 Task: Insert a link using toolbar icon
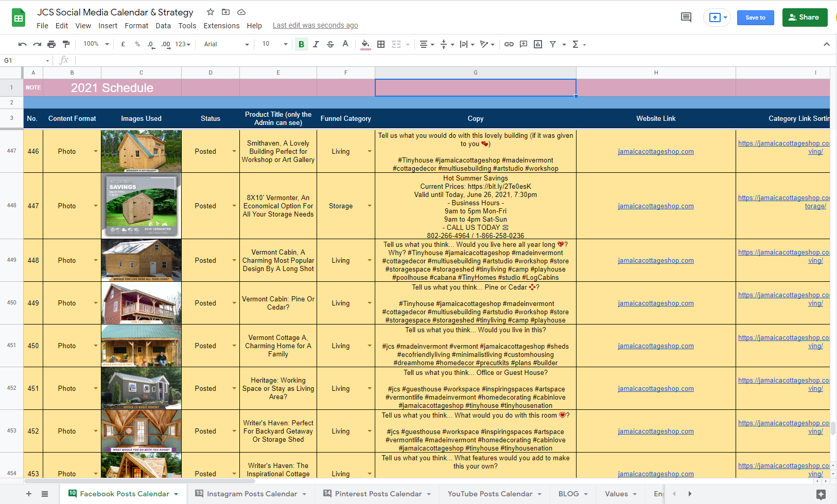click(509, 44)
